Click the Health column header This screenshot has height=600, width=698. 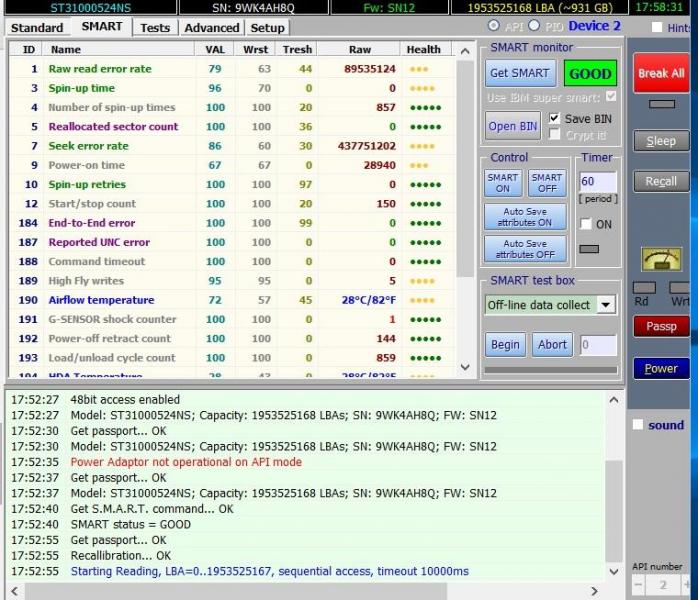click(424, 49)
